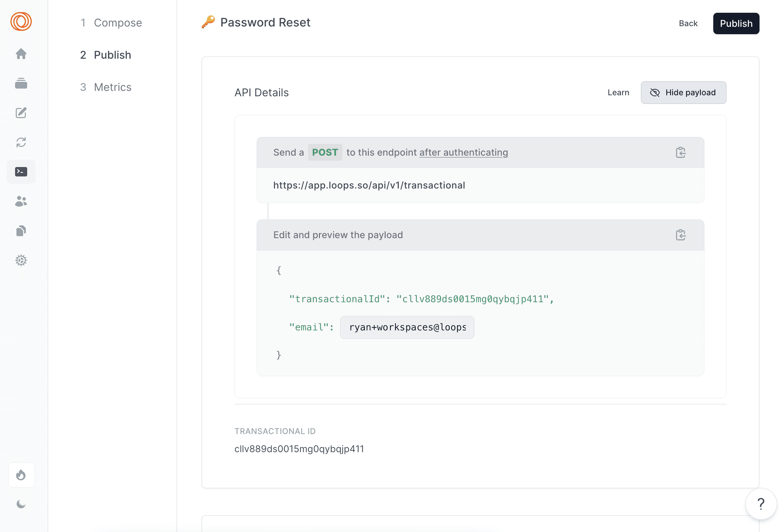The width and height of the screenshot is (782, 532).
Task: Open the Loops refresh-arrows sidebar icon
Action: (21, 142)
